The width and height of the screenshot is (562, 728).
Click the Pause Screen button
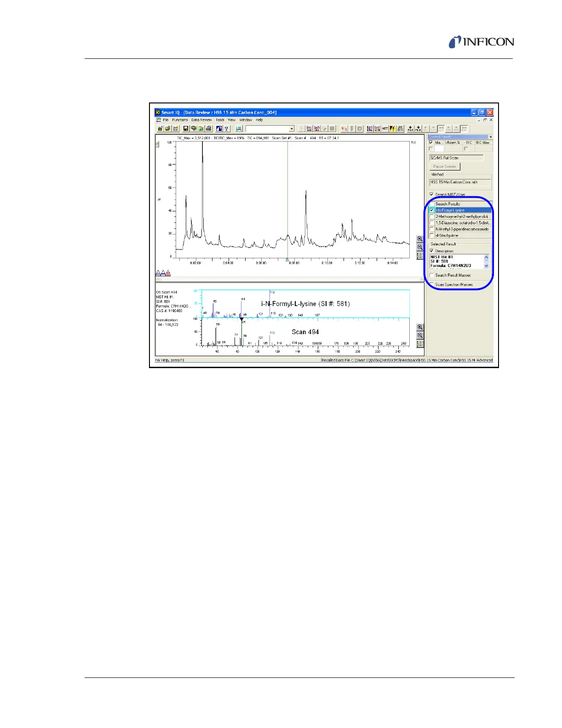[x=444, y=166]
